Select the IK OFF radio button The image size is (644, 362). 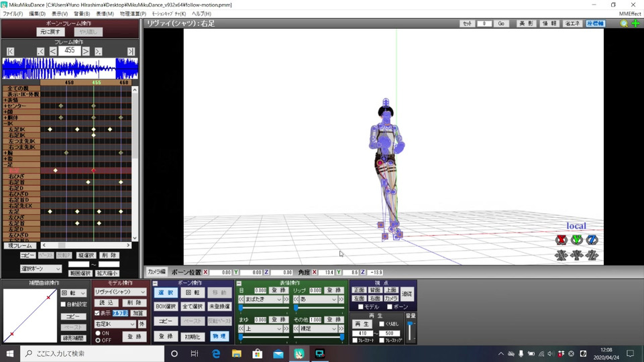point(98,340)
